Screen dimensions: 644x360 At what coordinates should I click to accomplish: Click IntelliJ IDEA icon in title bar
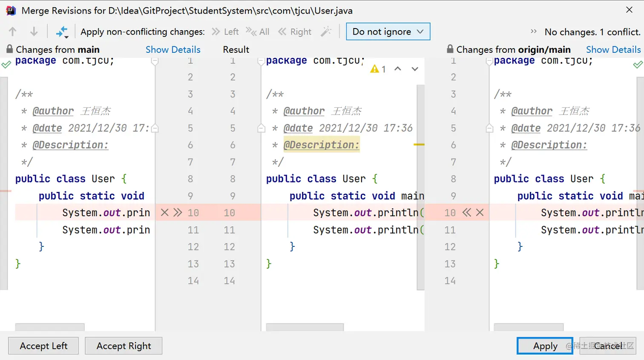point(11,10)
